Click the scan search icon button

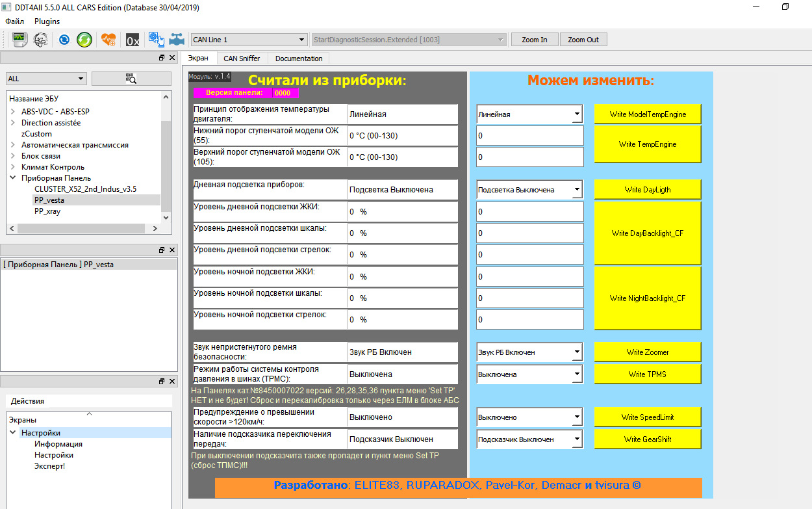pos(131,79)
